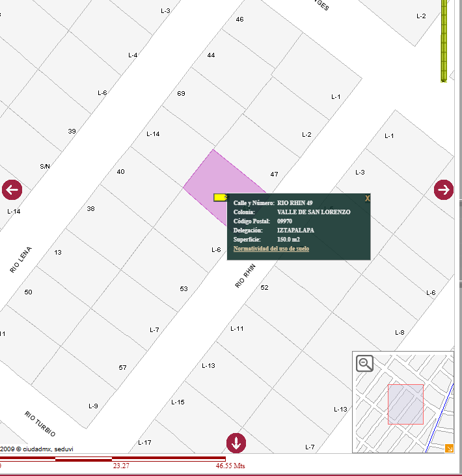
Task: Click RIO RHIN 49 address in popup
Action: click(x=295, y=203)
